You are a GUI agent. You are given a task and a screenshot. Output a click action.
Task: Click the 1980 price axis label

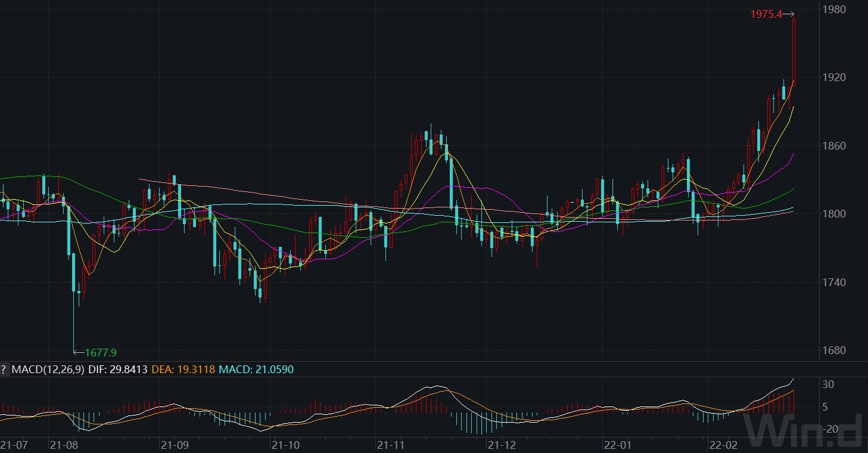click(x=833, y=10)
